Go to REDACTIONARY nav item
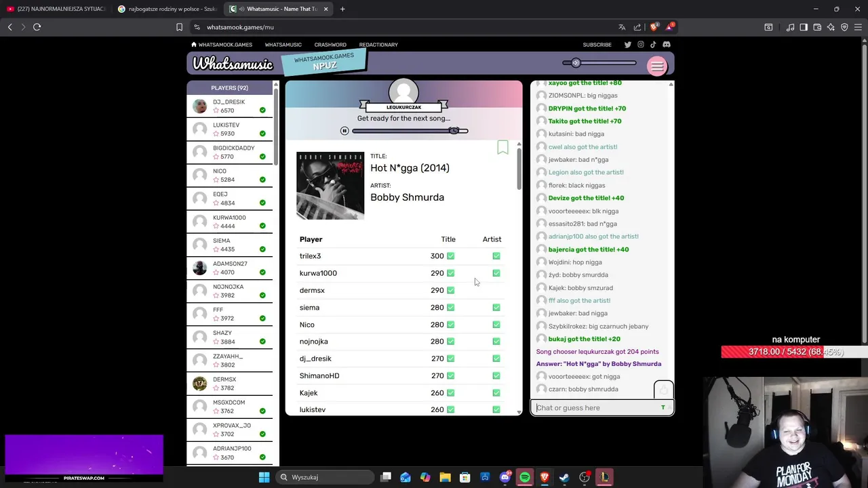Image resolution: width=868 pixels, height=488 pixels. (x=378, y=45)
